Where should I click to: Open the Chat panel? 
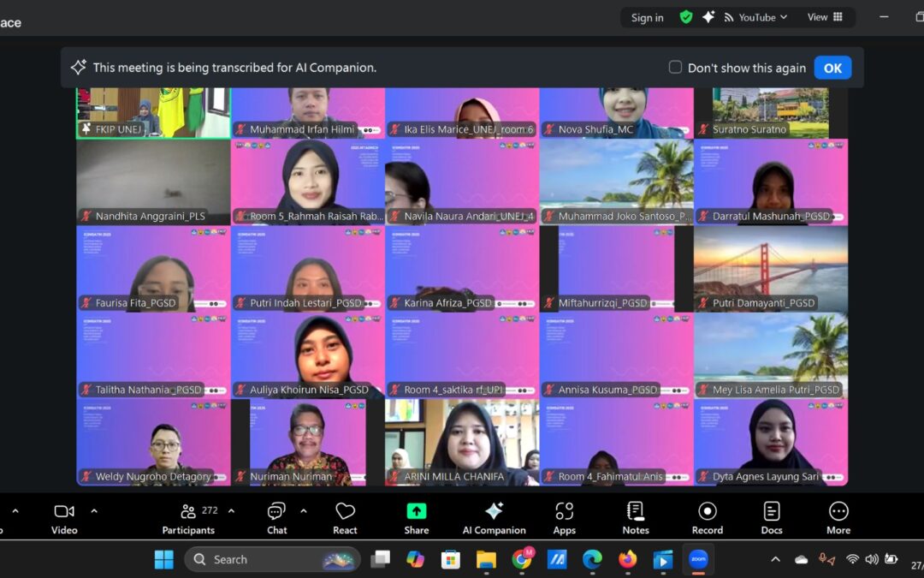click(276, 518)
